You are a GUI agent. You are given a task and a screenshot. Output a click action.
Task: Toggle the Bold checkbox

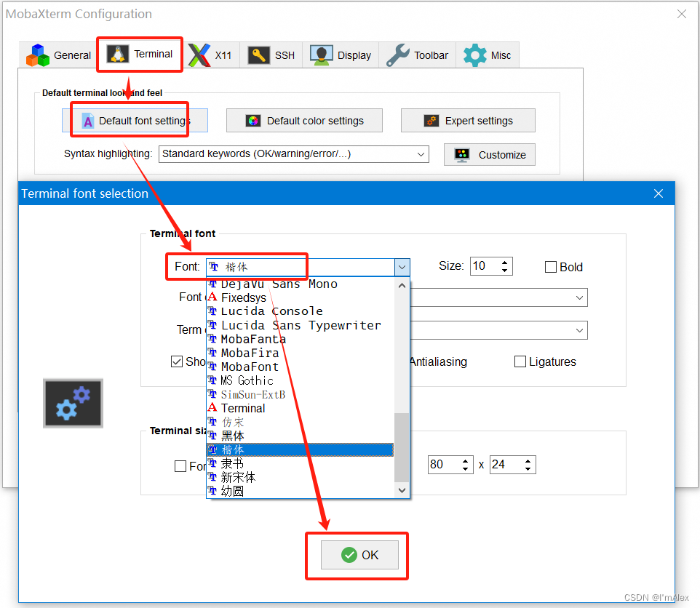coord(551,267)
